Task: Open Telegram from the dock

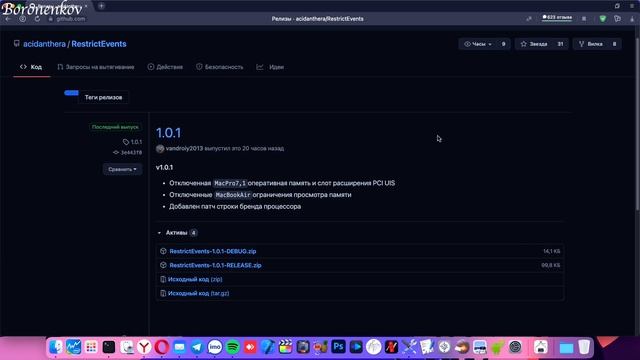Action: [197, 347]
